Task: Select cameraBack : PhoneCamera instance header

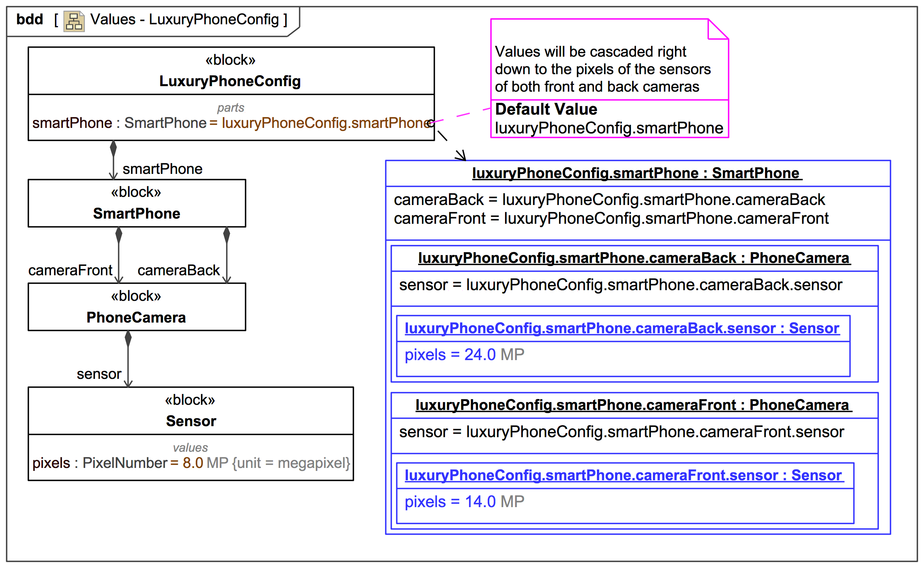Action: [x=634, y=258]
